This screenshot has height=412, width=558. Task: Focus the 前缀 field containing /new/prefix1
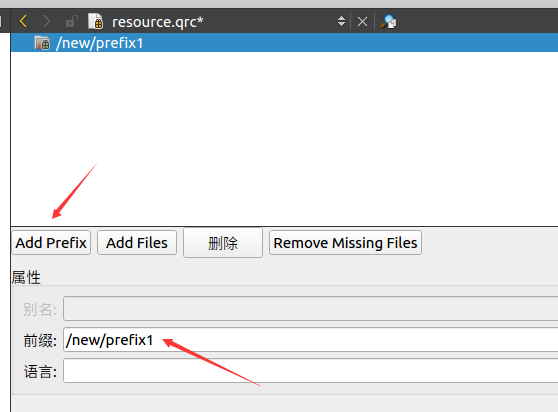[x=310, y=340]
